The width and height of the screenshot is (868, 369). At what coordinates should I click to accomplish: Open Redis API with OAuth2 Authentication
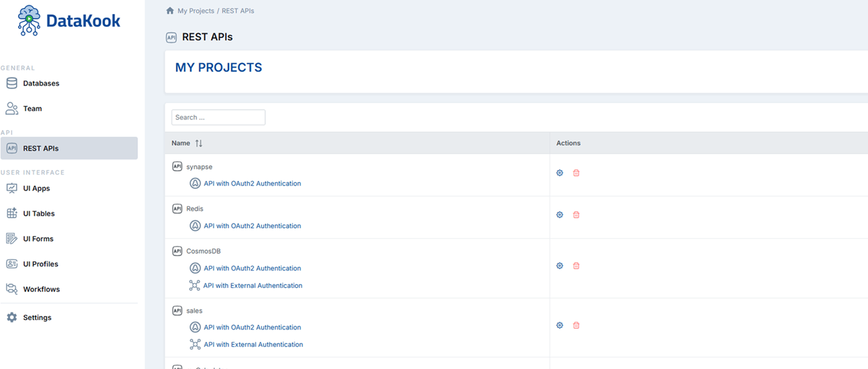click(x=252, y=226)
